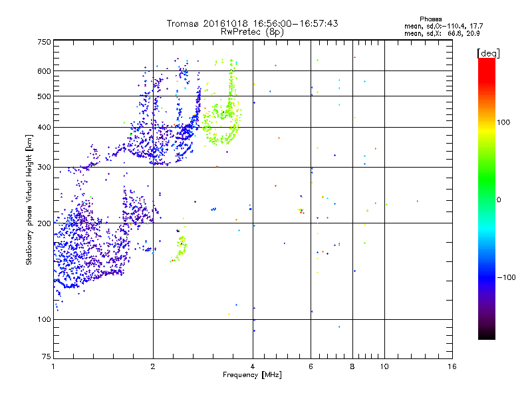Click the '8' frequency axis tick label
Viewport: 532px width, 399px height.
point(352,366)
